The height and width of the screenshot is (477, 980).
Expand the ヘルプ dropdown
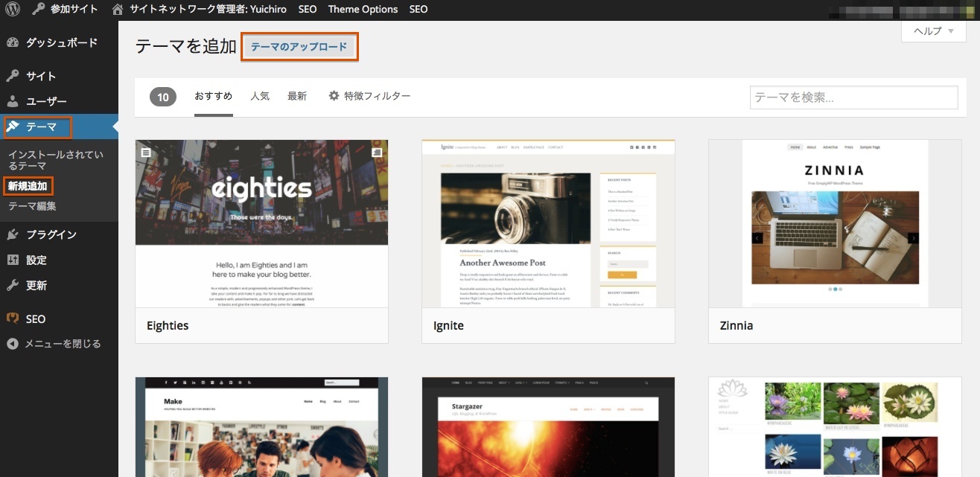coord(933,31)
